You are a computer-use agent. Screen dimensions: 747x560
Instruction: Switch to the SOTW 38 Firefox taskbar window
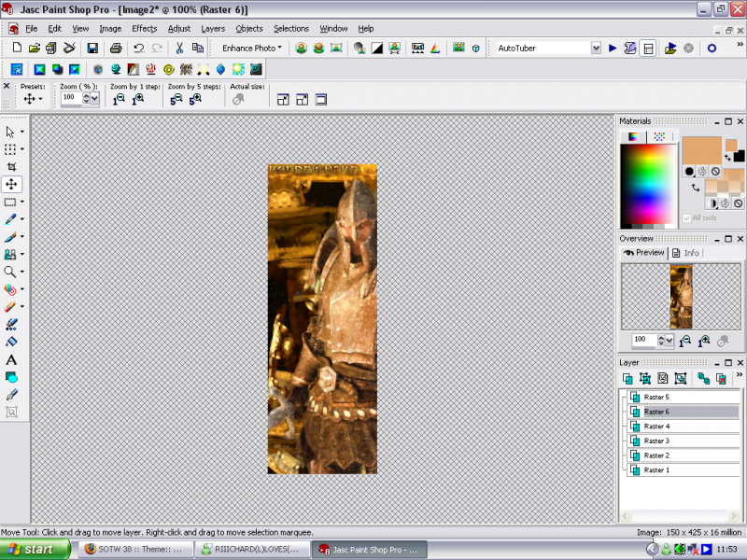tap(135, 550)
